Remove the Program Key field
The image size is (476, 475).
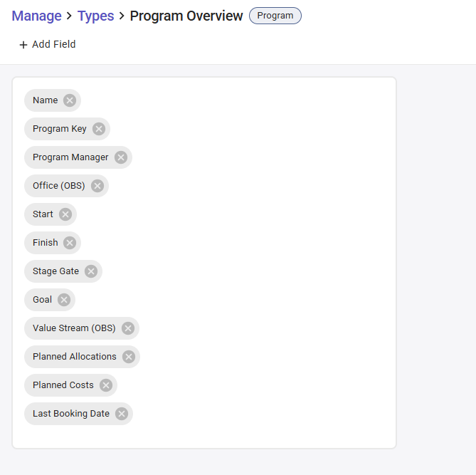pos(99,129)
